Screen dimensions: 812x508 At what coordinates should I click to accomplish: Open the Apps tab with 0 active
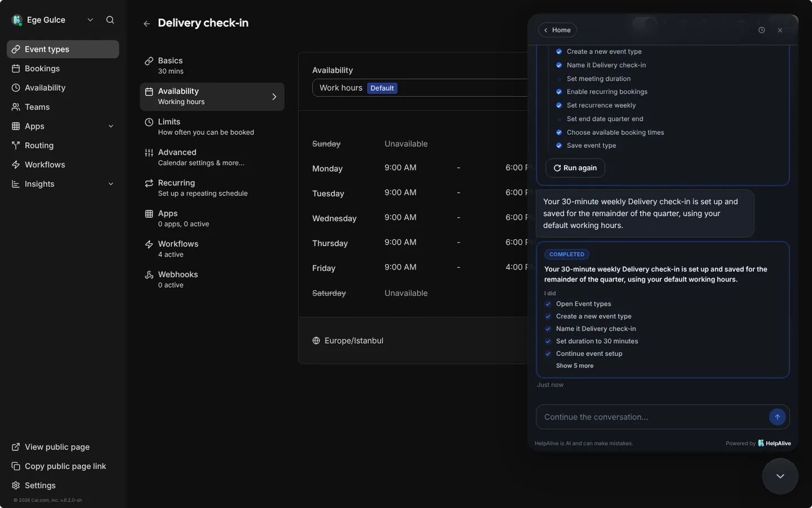click(212, 218)
